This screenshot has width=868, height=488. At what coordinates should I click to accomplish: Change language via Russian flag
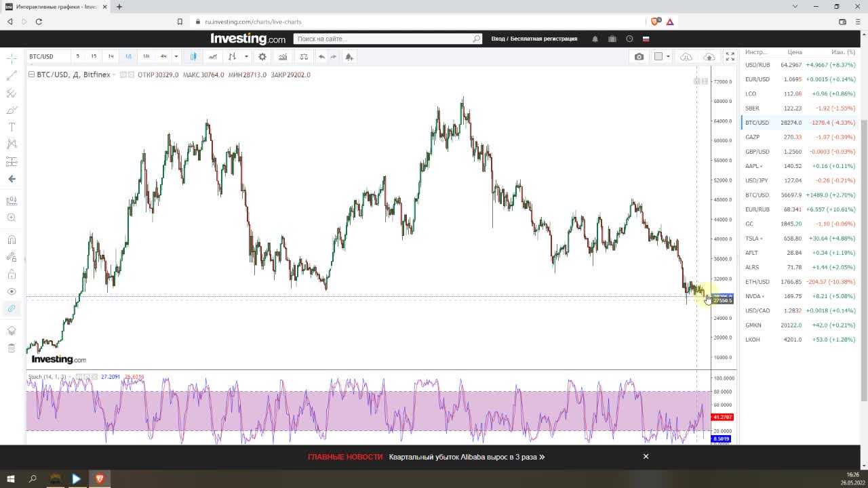pos(646,39)
